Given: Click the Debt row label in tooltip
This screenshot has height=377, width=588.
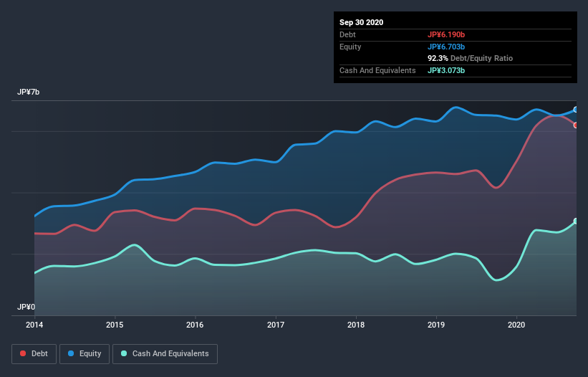Looking at the screenshot, I should pyautogui.click(x=347, y=34).
